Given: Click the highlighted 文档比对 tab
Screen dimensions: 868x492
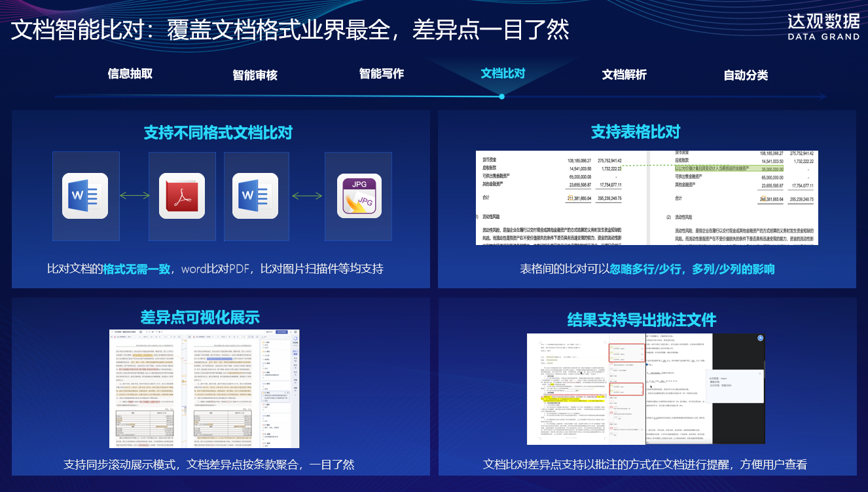Looking at the screenshot, I should 503,73.
